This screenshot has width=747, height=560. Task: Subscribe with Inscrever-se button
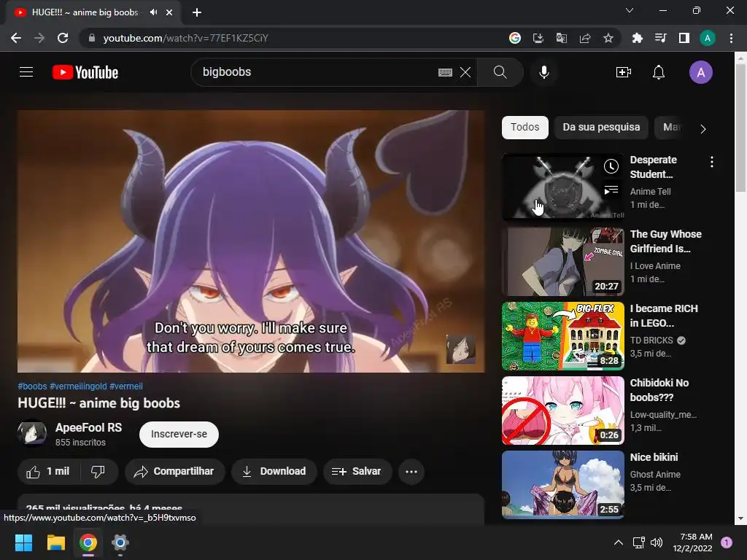coord(179,435)
